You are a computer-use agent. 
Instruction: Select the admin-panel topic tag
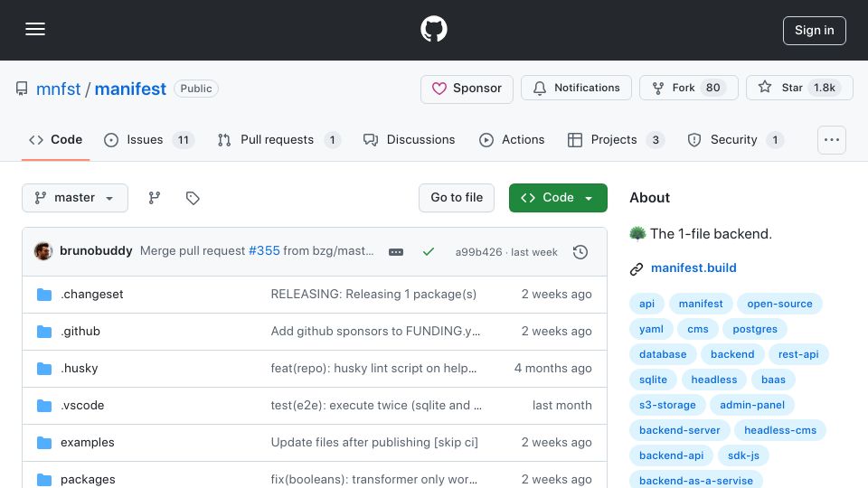pos(752,406)
